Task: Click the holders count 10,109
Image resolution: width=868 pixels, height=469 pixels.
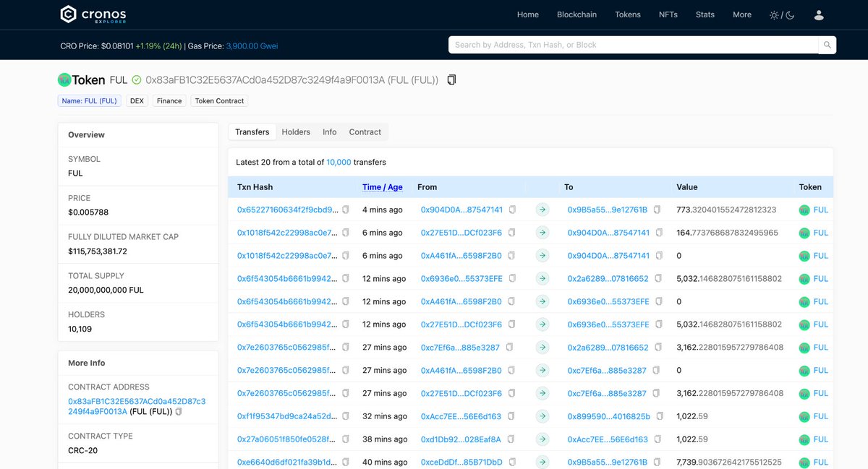Action: tap(80, 329)
